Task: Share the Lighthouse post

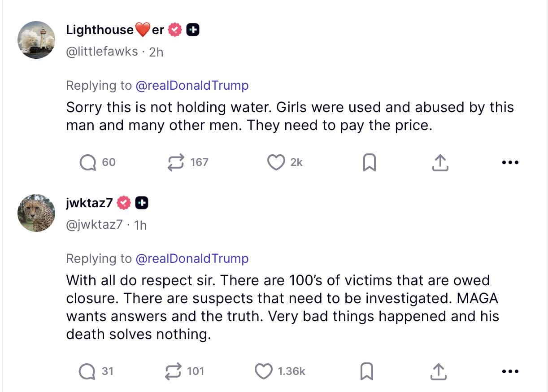Action: tap(440, 163)
